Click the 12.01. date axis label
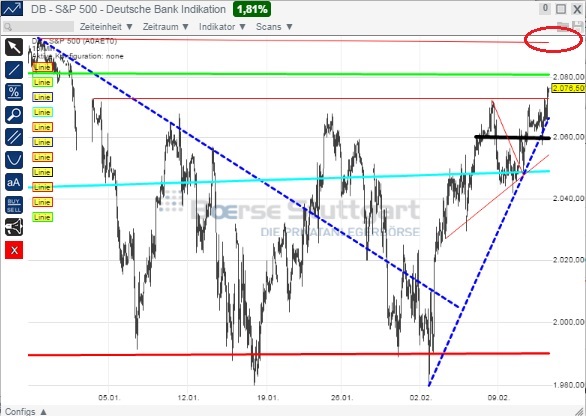 coord(188,397)
